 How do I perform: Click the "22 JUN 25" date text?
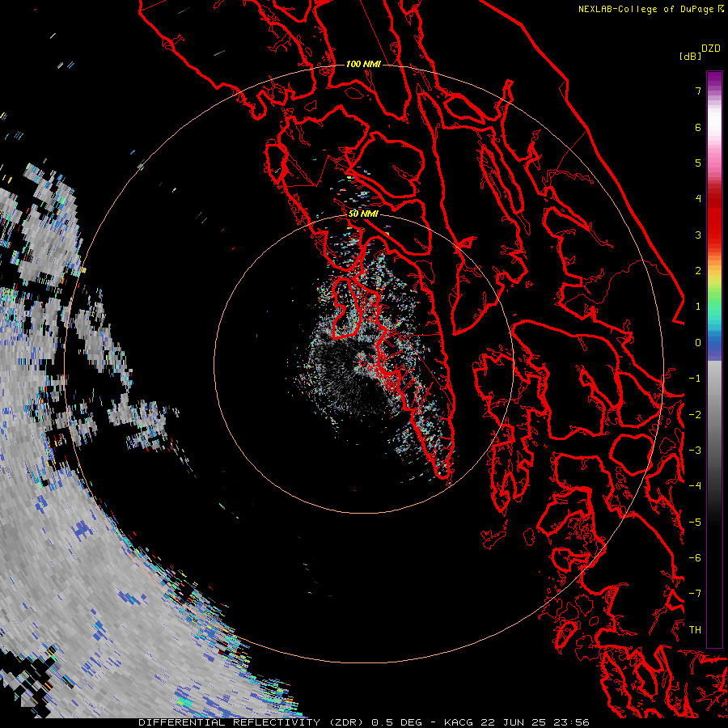pyautogui.click(x=512, y=722)
